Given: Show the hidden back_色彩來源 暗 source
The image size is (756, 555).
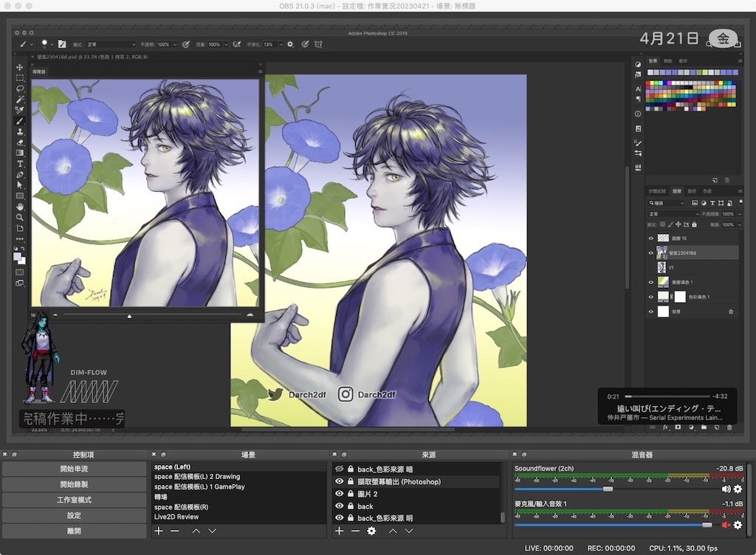Looking at the screenshot, I should pyautogui.click(x=340, y=469).
